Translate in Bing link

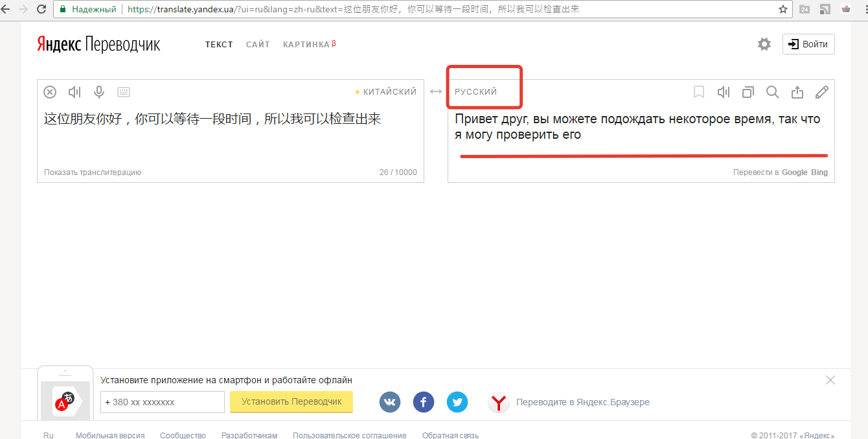point(819,172)
